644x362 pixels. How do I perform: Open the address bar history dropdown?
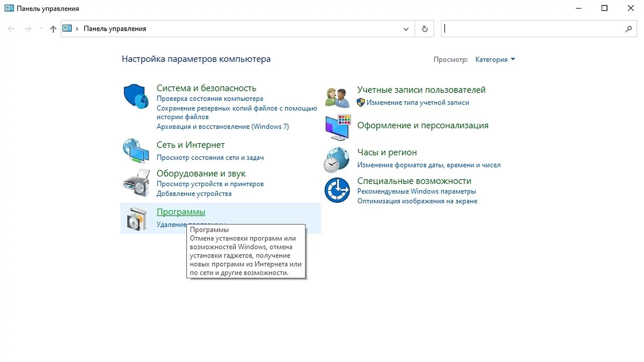[x=406, y=29]
